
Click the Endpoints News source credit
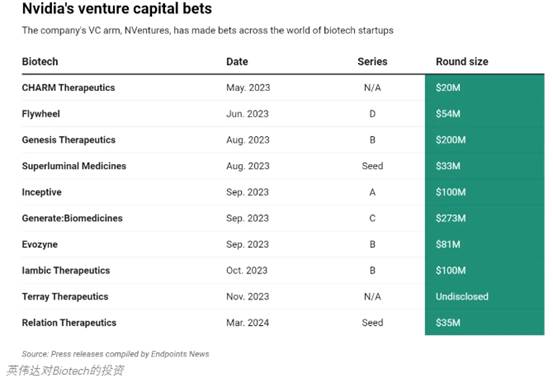click(x=180, y=354)
